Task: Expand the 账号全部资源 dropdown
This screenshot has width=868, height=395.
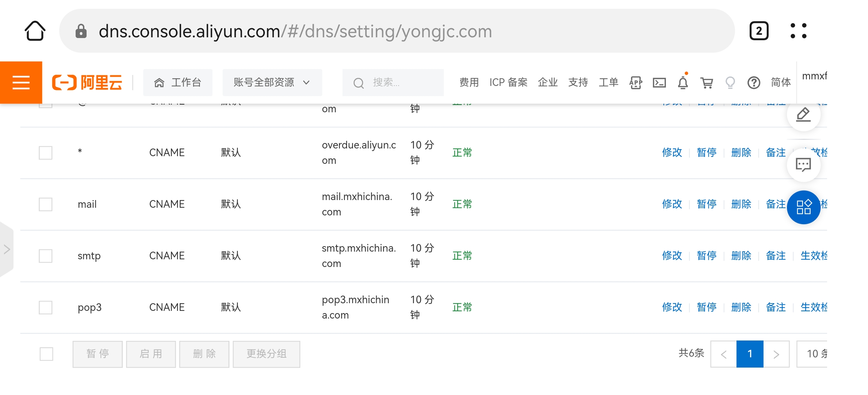Action: pyautogui.click(x=272, y=82)
